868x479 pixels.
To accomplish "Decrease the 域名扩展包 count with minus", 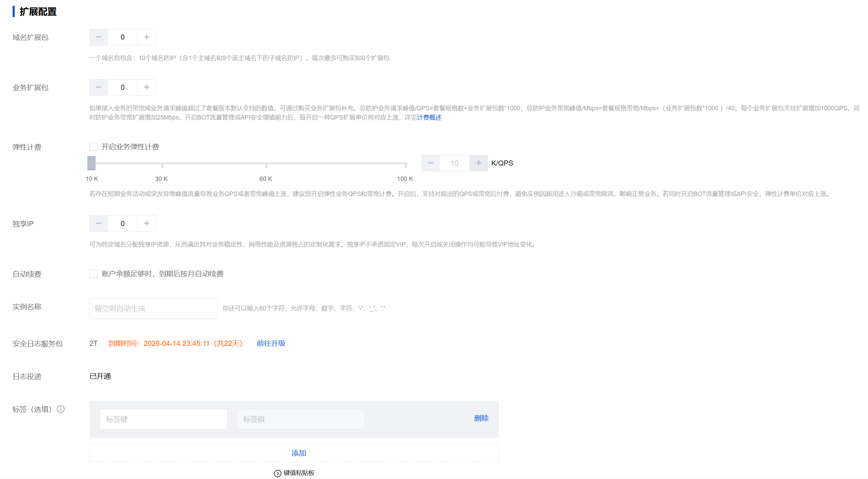I will [99, 37].
